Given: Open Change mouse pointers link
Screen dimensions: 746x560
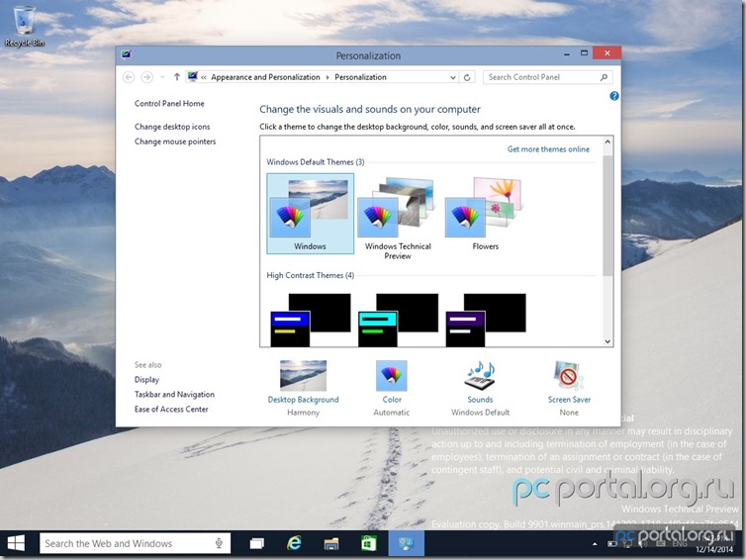Looking at the screenshot, I should [x=175, y=141].
